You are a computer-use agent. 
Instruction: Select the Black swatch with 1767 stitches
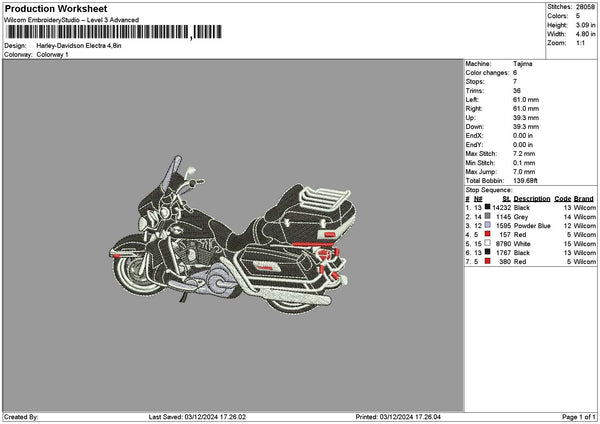(488, 252)
